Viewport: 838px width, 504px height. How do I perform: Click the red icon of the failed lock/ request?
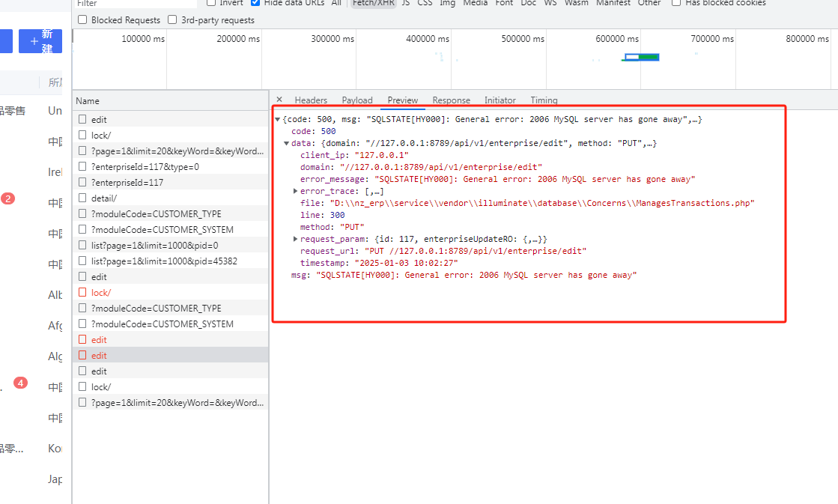click(x=82, y=292)
